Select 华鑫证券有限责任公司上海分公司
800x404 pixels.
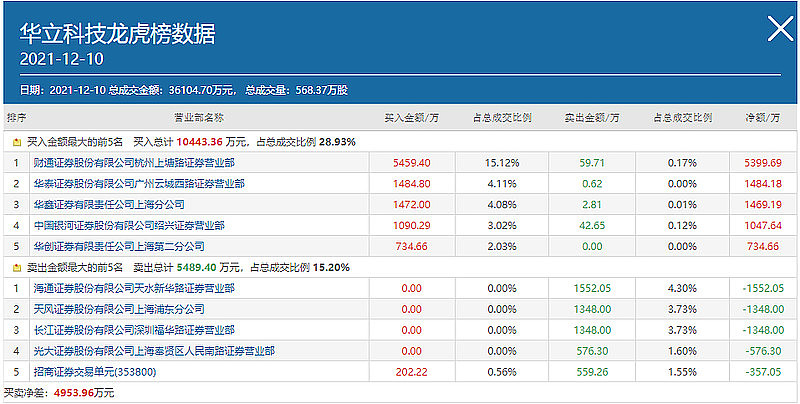coord(119,204)
